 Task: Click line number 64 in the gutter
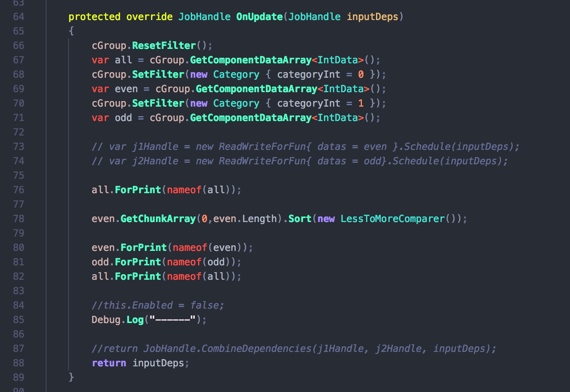click(x=18, y=17)
